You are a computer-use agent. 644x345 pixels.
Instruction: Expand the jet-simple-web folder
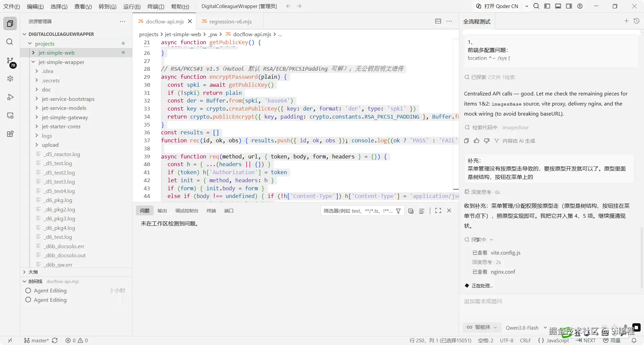tap(33, 53)
